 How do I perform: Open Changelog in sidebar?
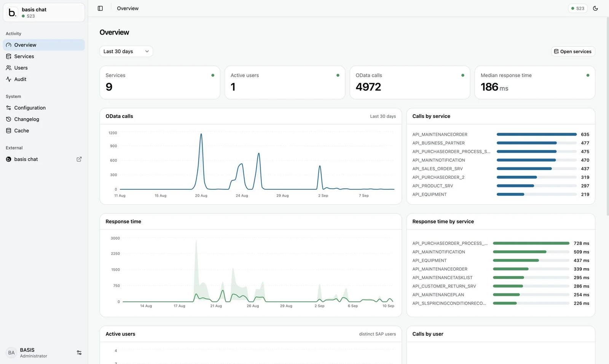tap(44, 119)
